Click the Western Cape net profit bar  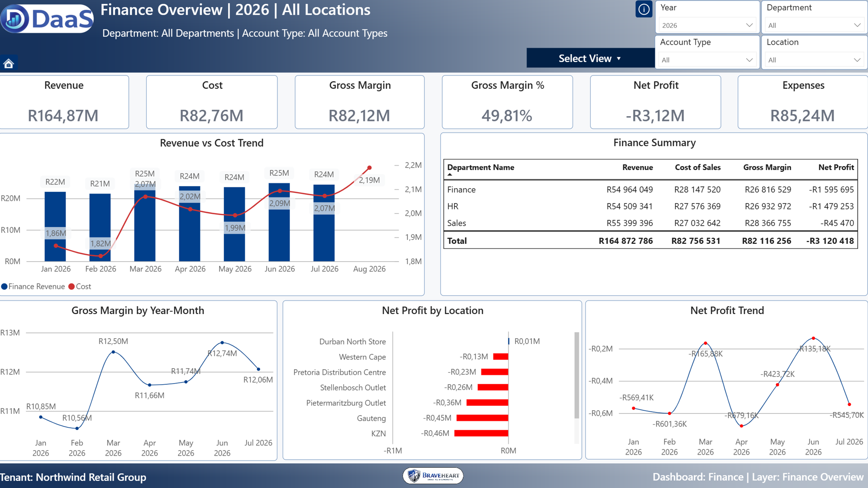click(x=501, y=357)
